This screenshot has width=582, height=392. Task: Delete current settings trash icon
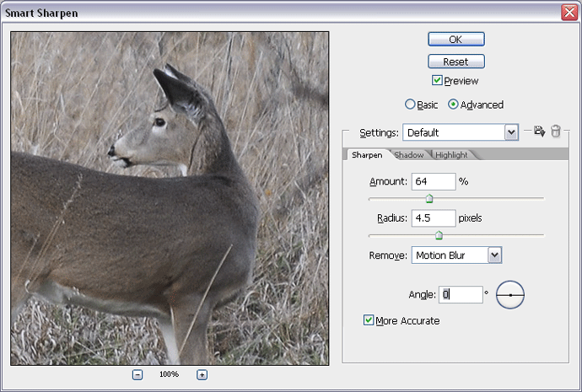tap(555, 132)
